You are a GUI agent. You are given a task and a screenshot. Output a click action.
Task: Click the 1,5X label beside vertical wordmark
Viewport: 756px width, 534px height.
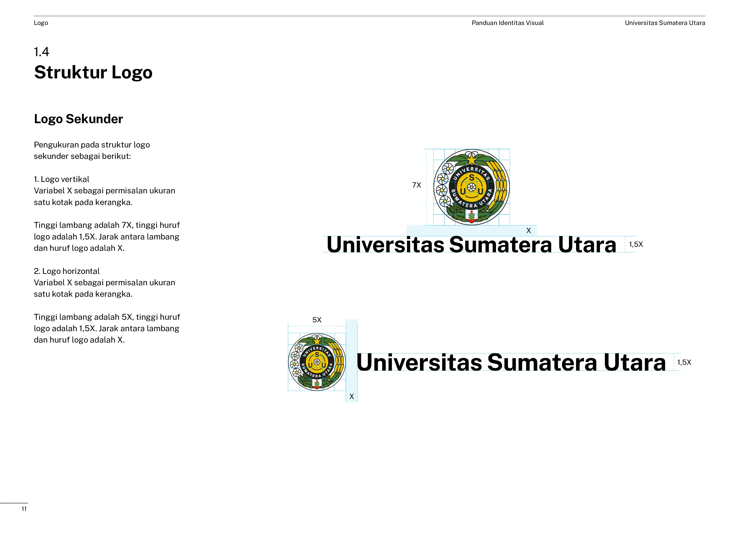click(636, 244)
